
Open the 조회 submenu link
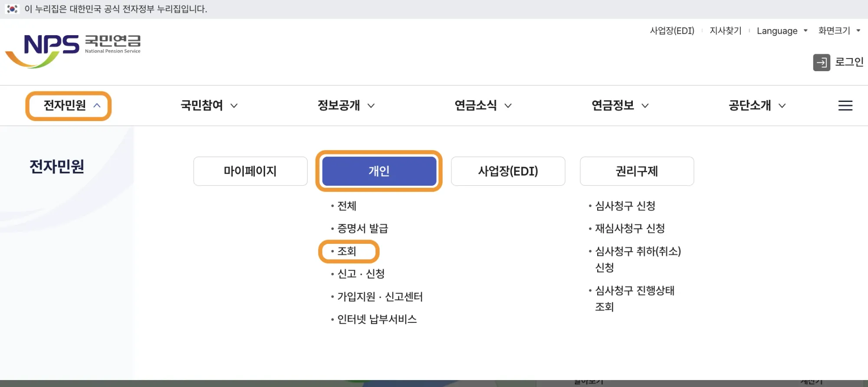[347, 251]
